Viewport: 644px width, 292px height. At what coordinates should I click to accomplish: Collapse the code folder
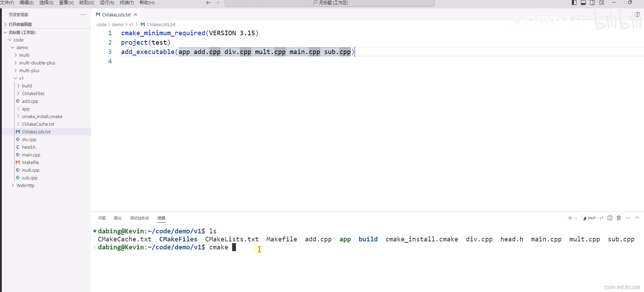pos(18,40)
